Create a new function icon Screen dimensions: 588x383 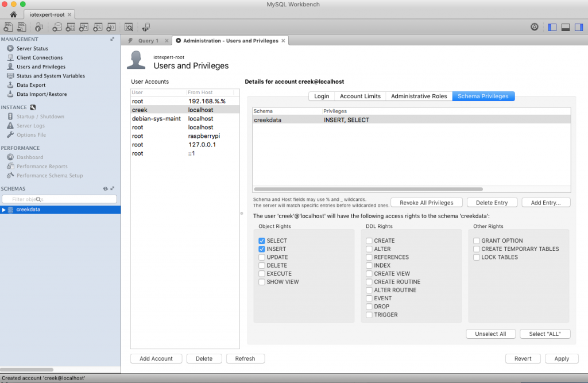(x=111, y=27)
